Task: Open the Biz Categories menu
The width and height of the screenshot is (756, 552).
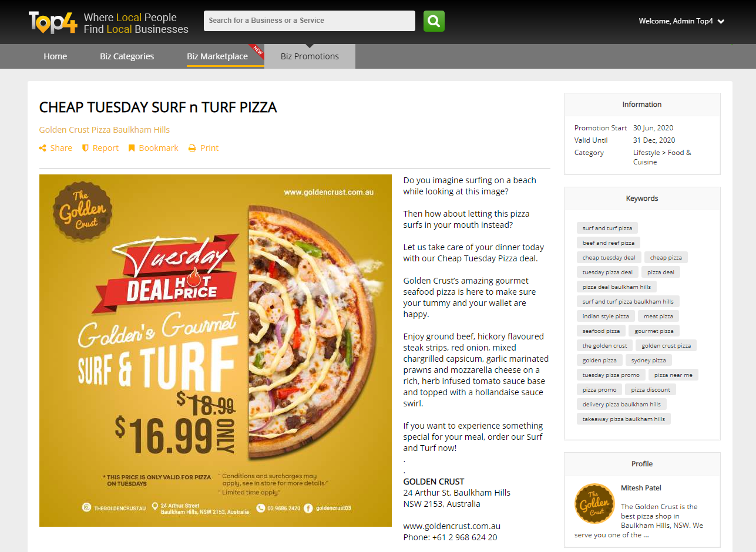Action: pyautogui.click(x=127, y=56)
